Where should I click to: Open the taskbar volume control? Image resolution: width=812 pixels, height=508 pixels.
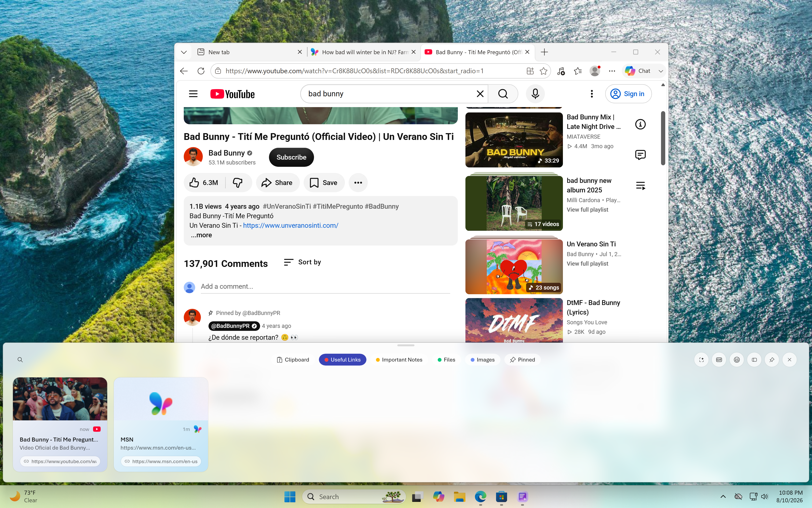tap(764, 497)
